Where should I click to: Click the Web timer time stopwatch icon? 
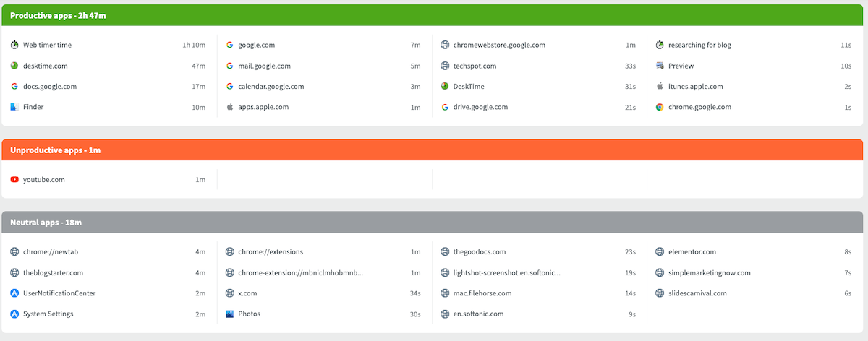click(x=14, y=45)
